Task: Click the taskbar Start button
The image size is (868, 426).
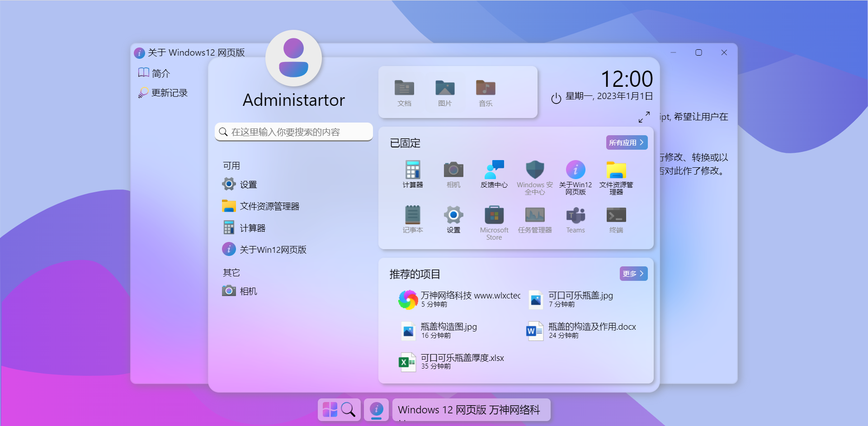Action: pyautogui.click(x=330, y=410)
